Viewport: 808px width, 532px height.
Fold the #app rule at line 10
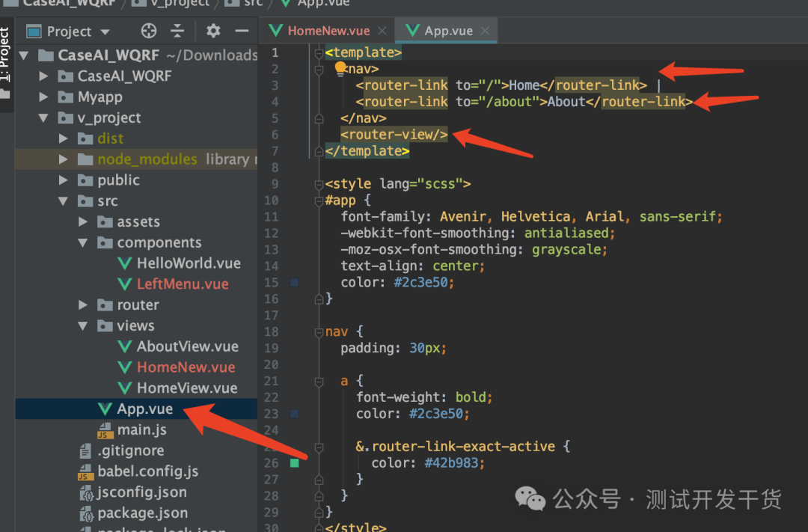319,201
